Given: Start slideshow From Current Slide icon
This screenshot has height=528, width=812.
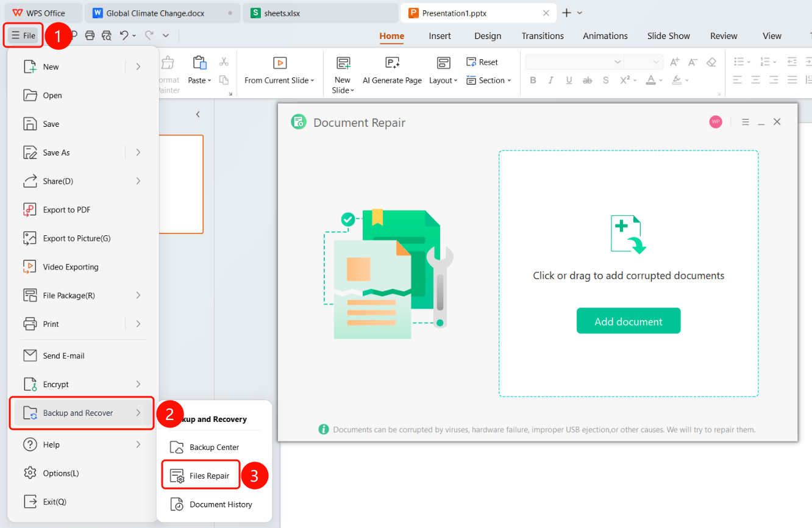Looking at the screenshot, I should 280,63.
